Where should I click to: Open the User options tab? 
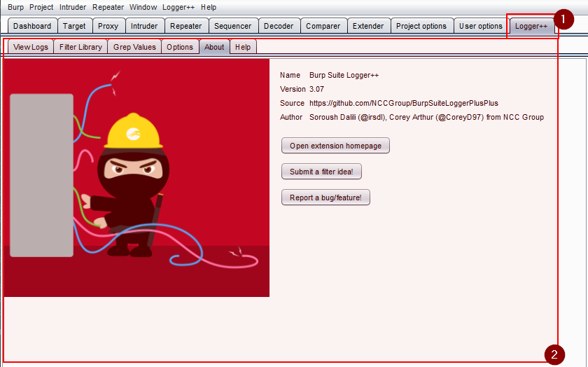pos(481,26)
